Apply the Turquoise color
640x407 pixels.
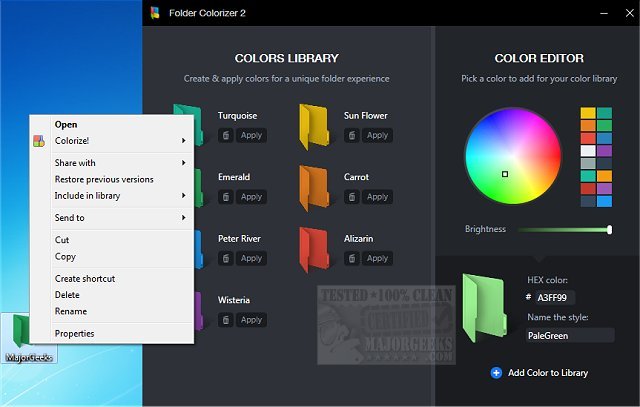[251, 135]
